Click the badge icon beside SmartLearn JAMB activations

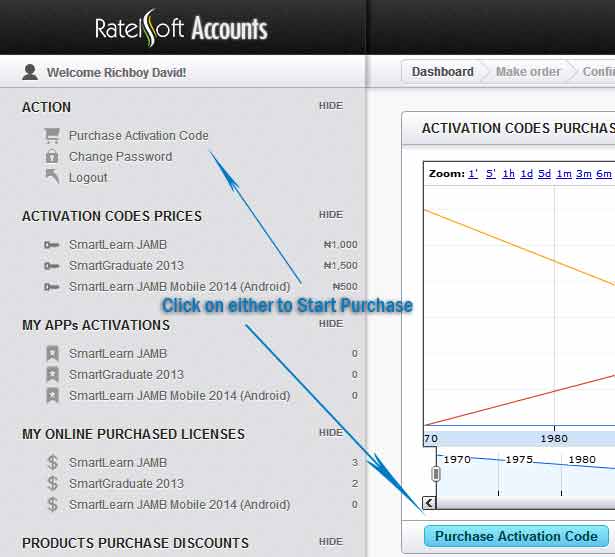52,353
